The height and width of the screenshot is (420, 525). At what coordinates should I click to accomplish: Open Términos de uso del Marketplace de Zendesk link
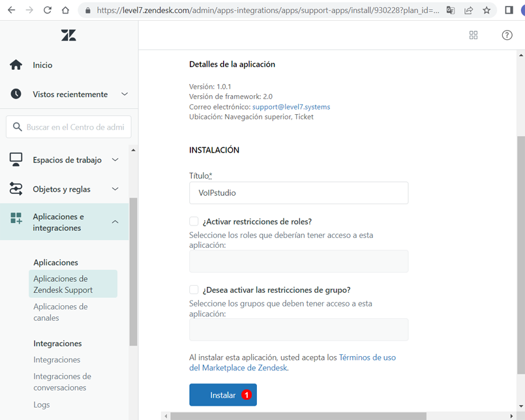coord(292,363)
